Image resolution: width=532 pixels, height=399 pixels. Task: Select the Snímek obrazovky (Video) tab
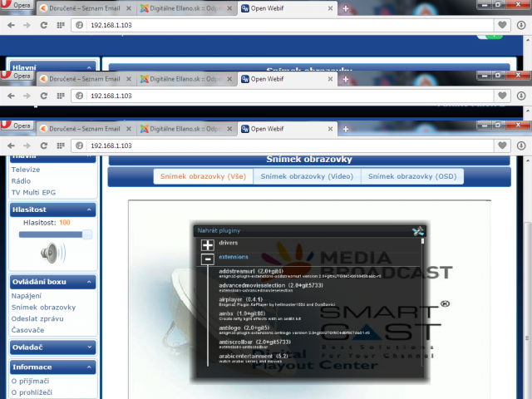[307, 176]
